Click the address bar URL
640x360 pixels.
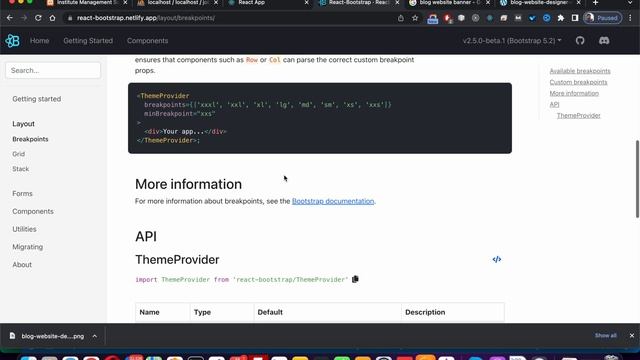click(x=146, y=18)
